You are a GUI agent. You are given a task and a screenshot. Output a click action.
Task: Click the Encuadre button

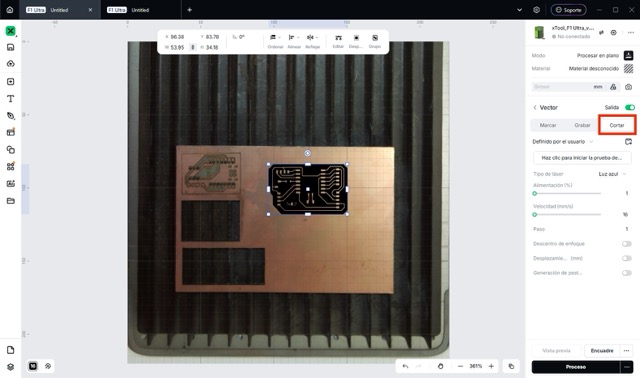pos(602,351)
